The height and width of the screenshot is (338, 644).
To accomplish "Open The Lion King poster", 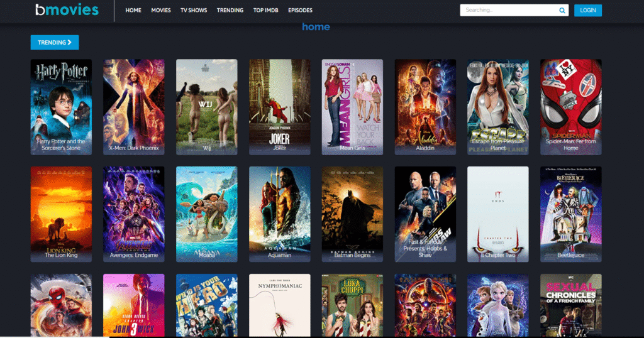I will tap(61, 214).
